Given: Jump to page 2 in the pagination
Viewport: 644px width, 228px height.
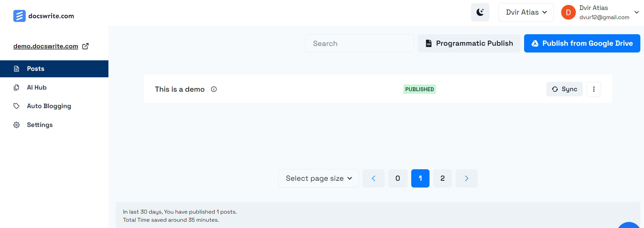Looking at the screenshot, I should coord(442,178).
